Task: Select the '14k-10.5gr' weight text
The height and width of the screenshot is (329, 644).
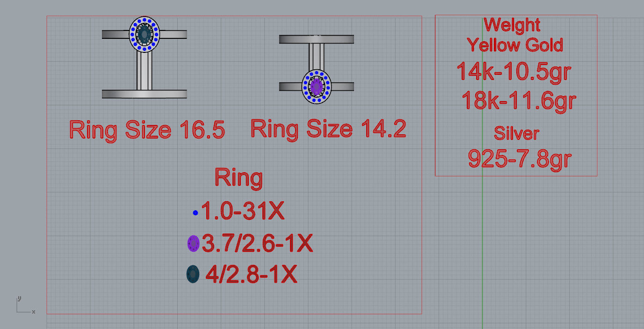Action: pyautogui.click(x=514, y=72)
